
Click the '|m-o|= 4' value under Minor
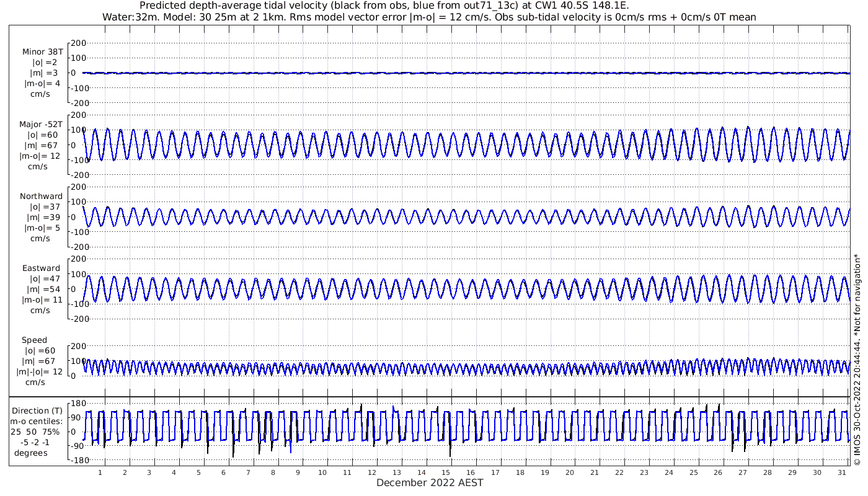pyautogui.click(x=42, y=84)
